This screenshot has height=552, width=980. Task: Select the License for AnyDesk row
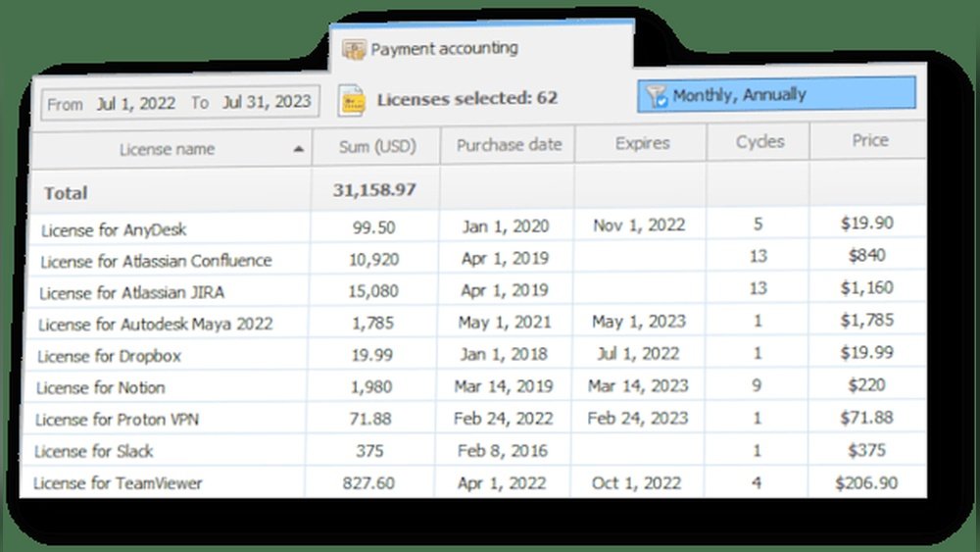coord(114,230)
